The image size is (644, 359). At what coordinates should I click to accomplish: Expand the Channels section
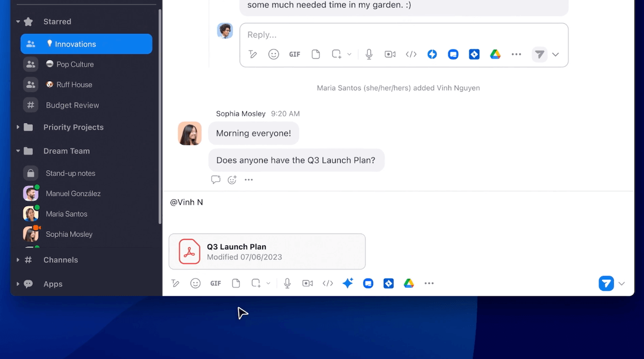coord(18,260)
